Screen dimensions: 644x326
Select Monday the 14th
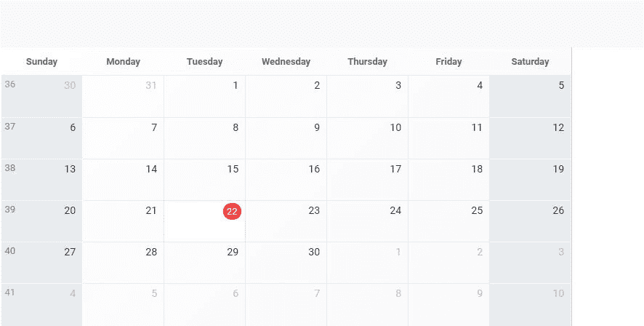[151, 170]
